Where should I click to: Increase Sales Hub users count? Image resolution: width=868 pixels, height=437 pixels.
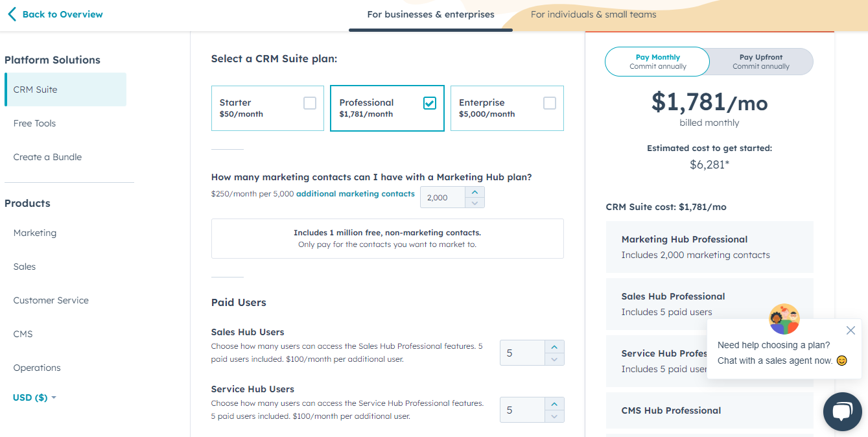[554, 347]
